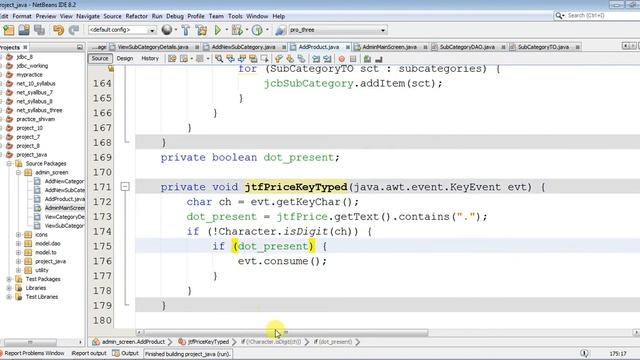640x360 pixels.
Task: Switch editor to Source view
Action: coord(100,59)
